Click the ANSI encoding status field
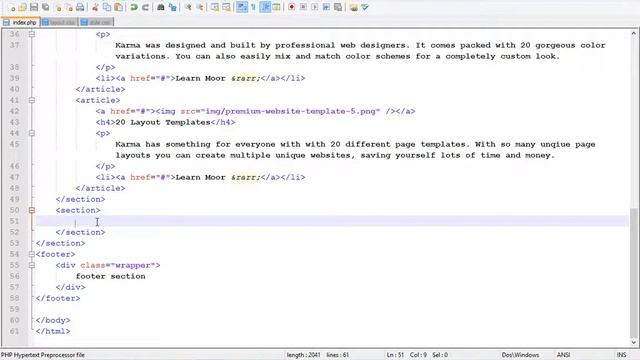Image resolution: width=640 pixels, height=360 pixels. [x=563, y=355]
